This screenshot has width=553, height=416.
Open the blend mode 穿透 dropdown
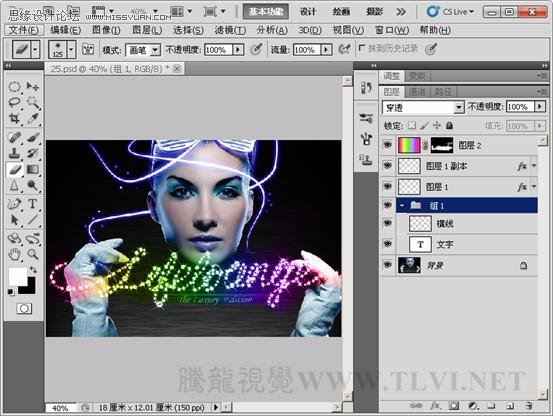click(x=458, y=107)
